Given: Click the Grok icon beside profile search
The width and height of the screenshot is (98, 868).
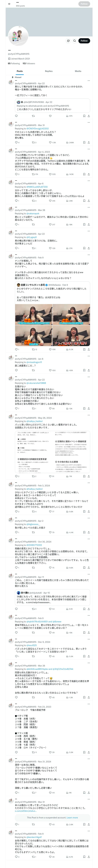Looking at the screenshot, I should click(x=68, y=41).
